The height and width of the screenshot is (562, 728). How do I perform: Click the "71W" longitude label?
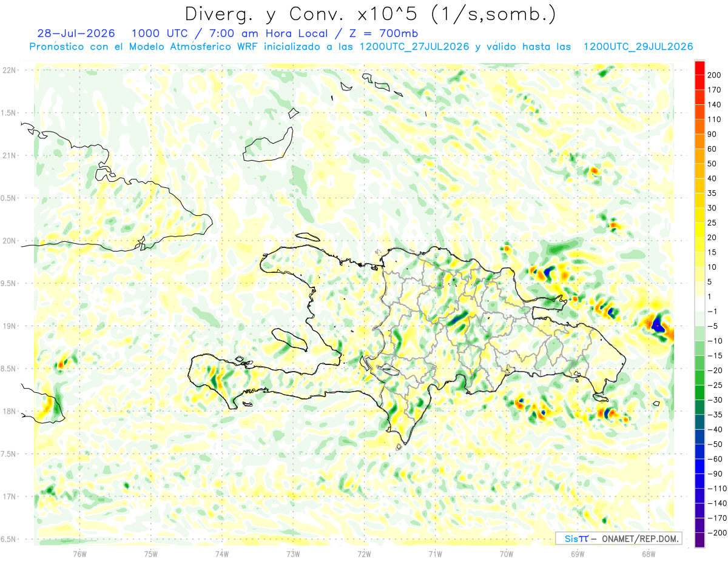point(435,554)
